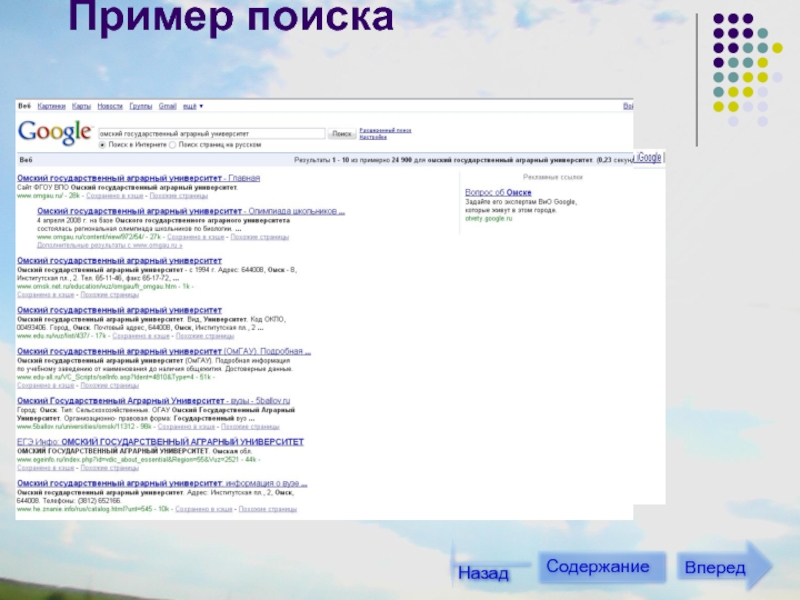The image size is (800, 600).
Task: Open Gmail from the top bar
Action: tap(167, 106)
